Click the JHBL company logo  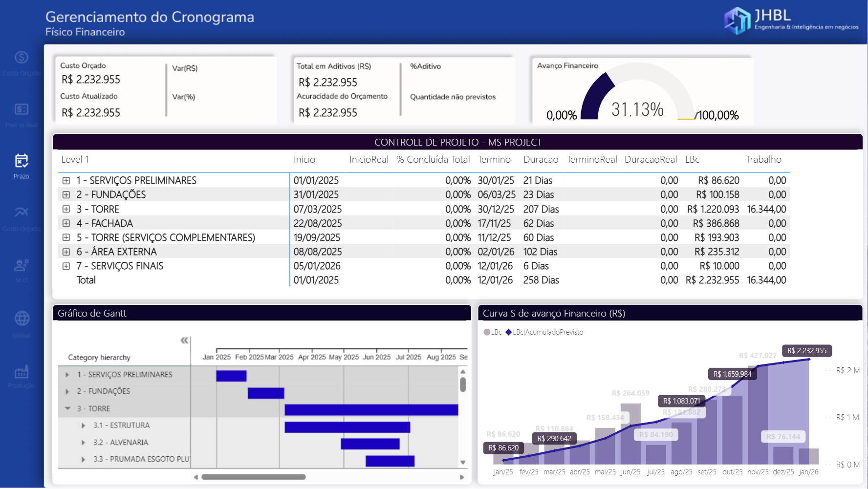791,21
